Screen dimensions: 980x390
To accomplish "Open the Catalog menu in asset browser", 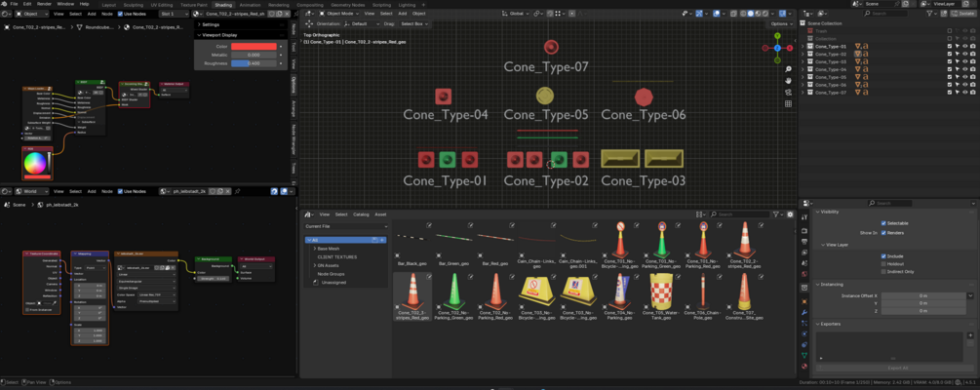I will pos(361,214).
